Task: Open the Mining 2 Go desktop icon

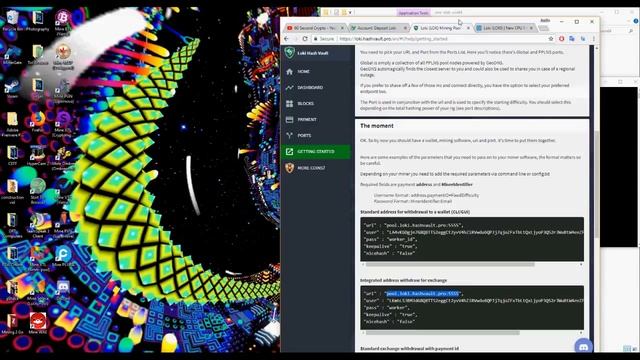Action: click(x=12, y=324)
